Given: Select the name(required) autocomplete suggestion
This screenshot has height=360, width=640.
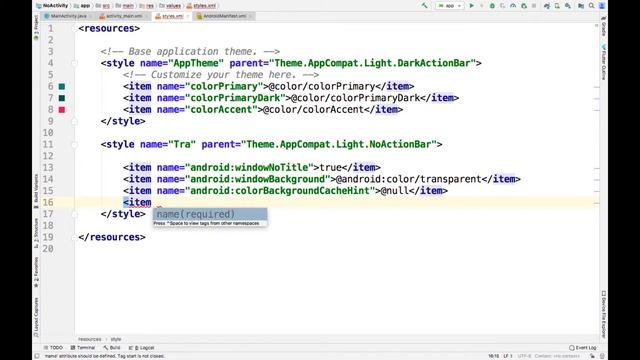Looking at the screenshot, I should tap(210, 214).
